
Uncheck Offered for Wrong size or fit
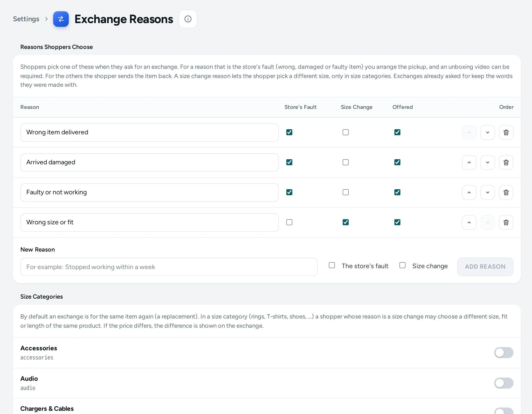(397, 222)
